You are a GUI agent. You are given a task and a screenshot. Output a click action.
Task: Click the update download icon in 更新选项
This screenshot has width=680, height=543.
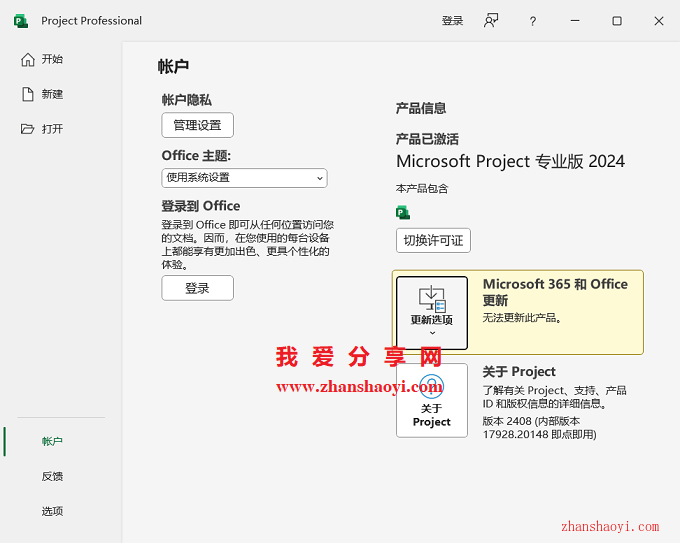432,298
